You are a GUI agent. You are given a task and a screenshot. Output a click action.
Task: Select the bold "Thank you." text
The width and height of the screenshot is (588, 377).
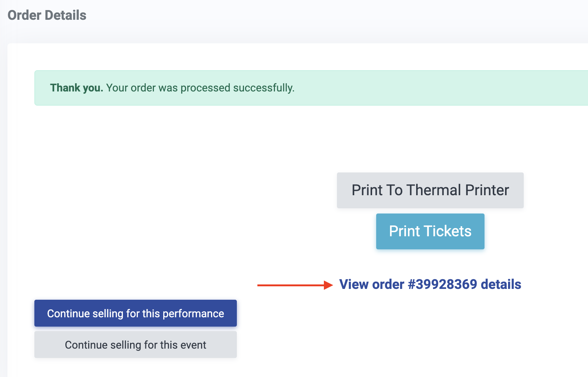click(77, 88)
